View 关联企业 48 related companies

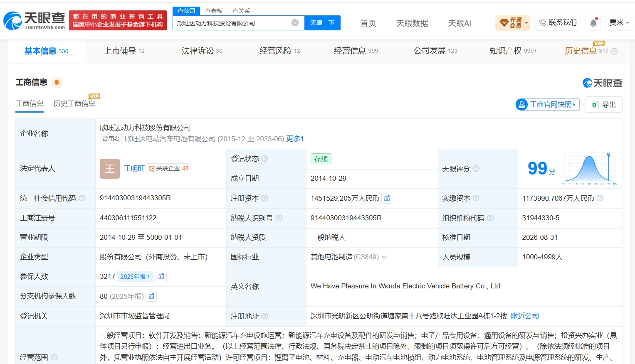[x=168, y=169]
